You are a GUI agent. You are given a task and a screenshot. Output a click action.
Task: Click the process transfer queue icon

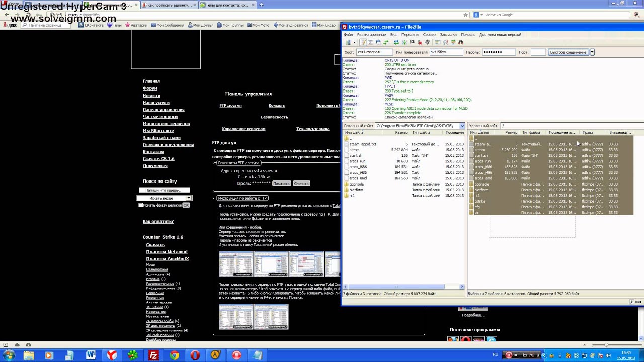(x=404, y=42)
